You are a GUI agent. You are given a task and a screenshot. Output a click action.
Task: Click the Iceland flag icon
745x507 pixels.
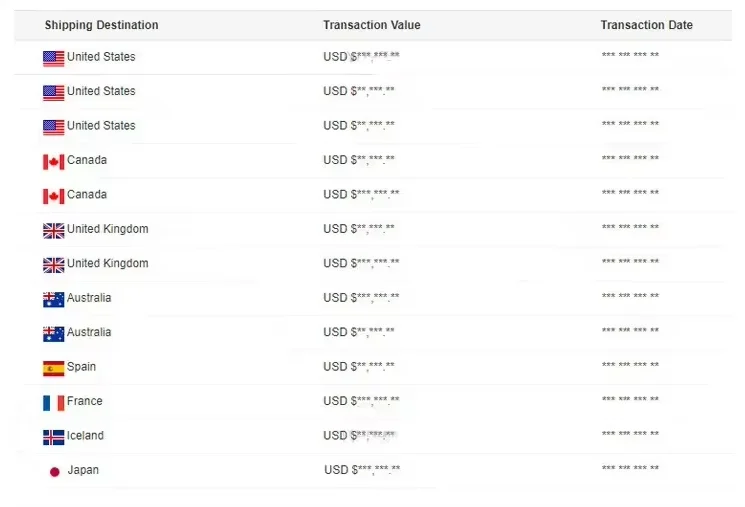(x=54, y=437)
